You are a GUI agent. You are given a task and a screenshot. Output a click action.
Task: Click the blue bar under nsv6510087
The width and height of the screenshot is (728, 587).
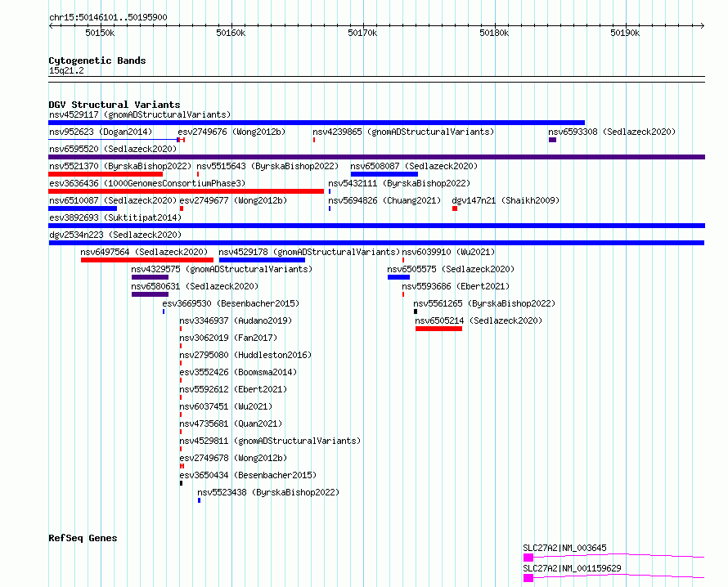pyautogui.click(x=83, y=208)
